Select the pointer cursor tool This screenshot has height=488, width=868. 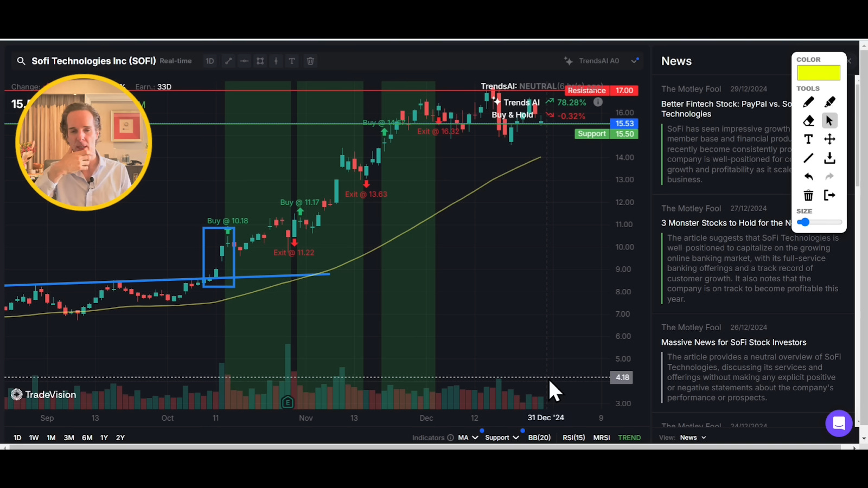[829, 120]
